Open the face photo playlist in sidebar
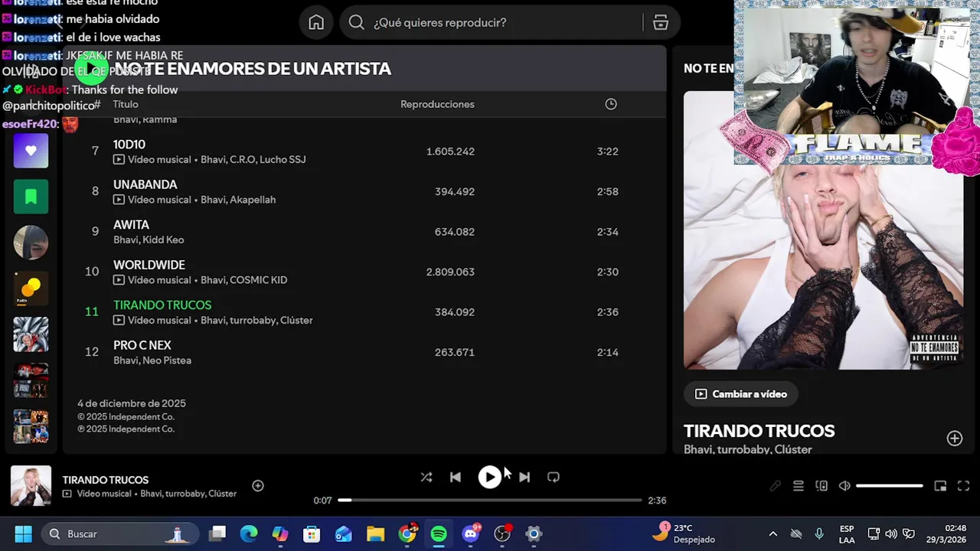980x551 pixels. 31,243
